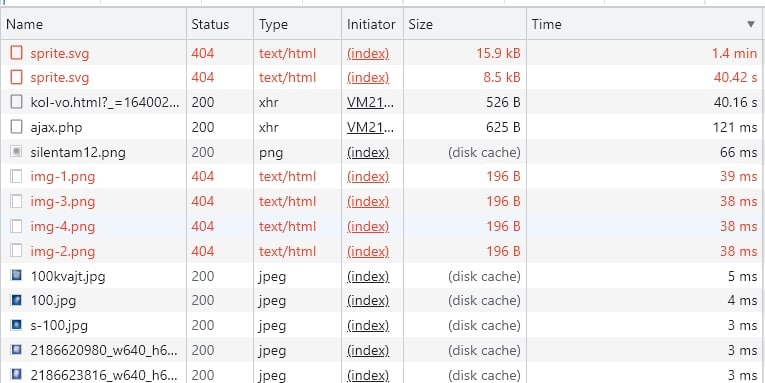Open the VM21 initiator link for ajax.php
The height and width of the screenshot is (383, 765).
pyautogui.click(x=370, y=127)
